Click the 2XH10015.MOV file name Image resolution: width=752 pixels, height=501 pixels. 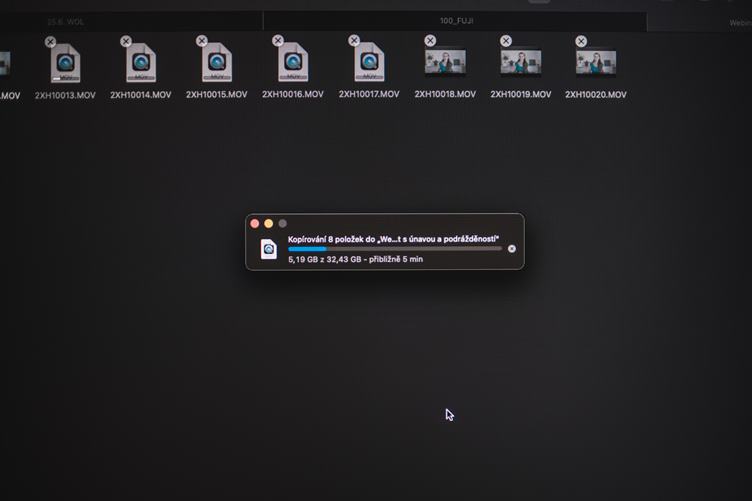coord(217,94)
